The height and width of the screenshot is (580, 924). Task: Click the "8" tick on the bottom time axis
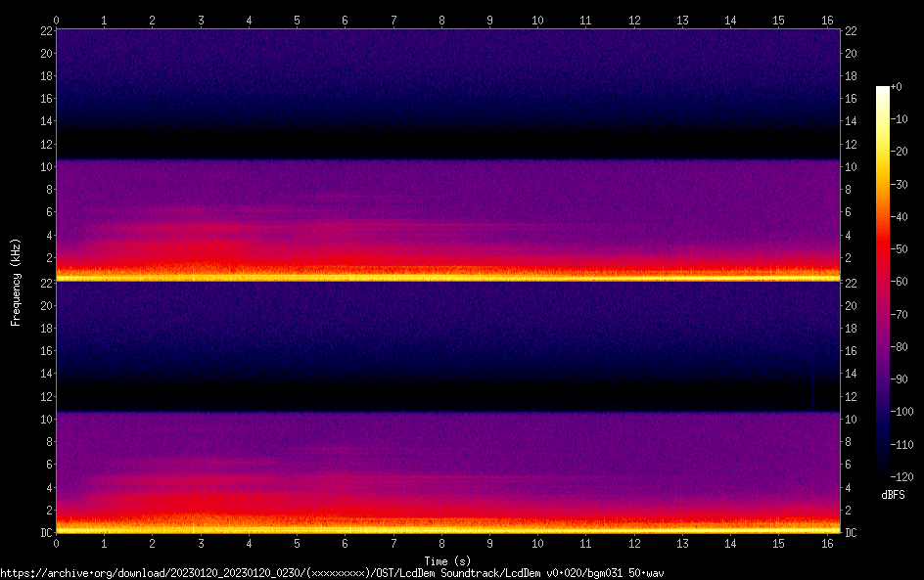coord(441,542)
